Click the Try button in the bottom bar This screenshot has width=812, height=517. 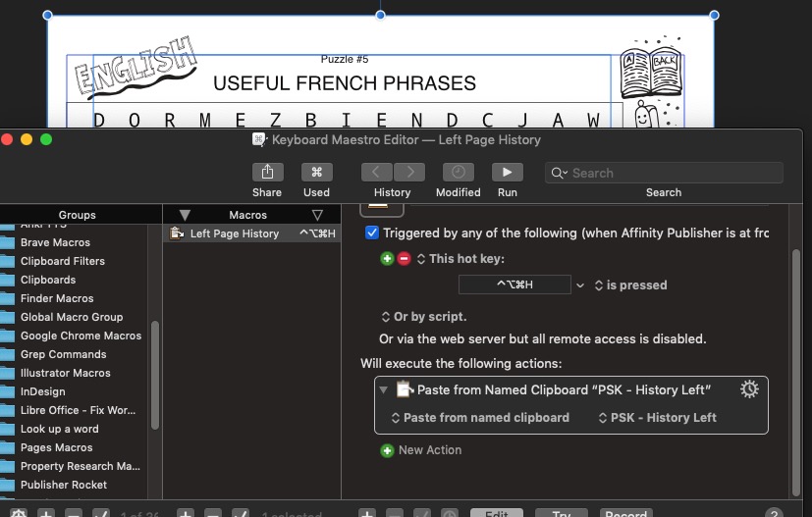click(x=562, y=513)
